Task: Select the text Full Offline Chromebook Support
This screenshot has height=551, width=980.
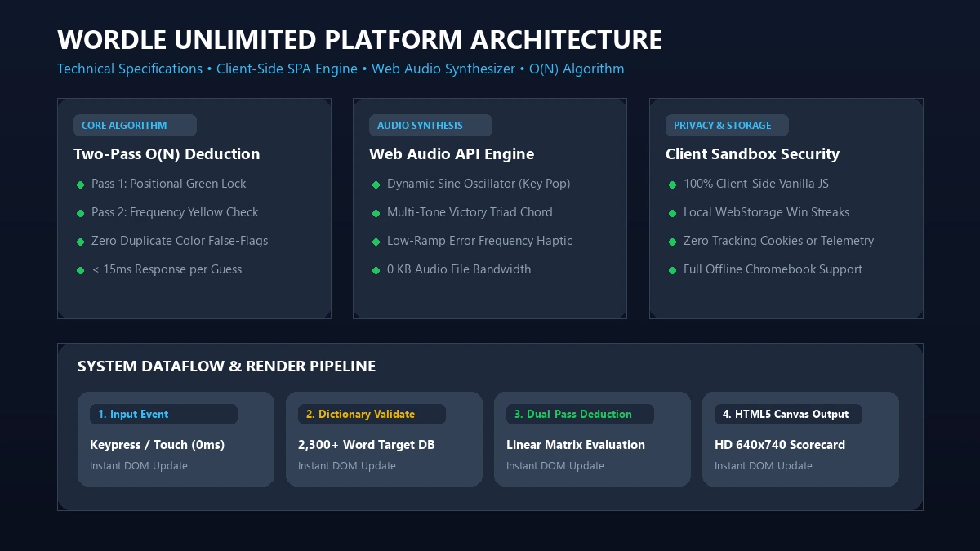Action: coord(773,269)
